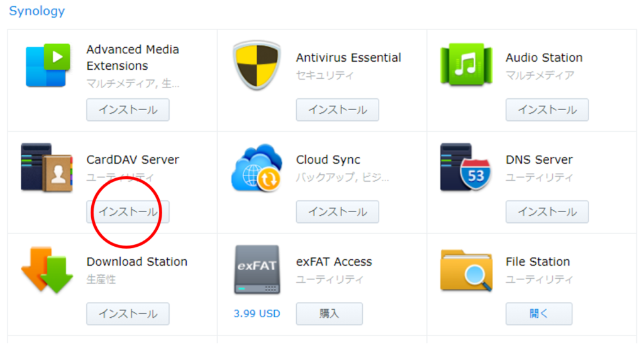Open the CardDAV Server package icon
The width and height of the screenshot is (644, 350).
tap(47, 167)
